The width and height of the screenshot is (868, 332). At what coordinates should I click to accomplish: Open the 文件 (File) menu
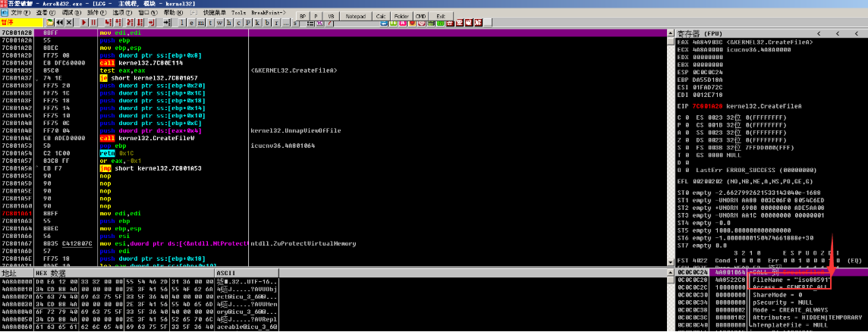coord(20,13)
